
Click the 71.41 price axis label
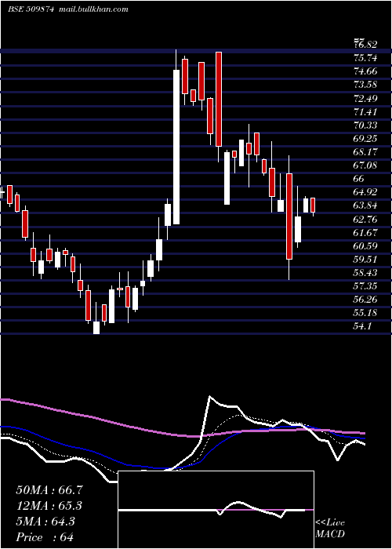click(x=366, y=112)
